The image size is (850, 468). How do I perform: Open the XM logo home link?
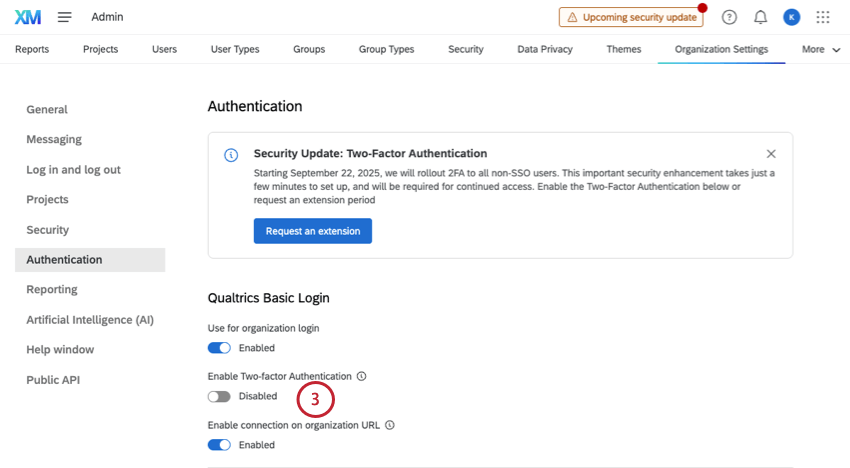(28, 17)
